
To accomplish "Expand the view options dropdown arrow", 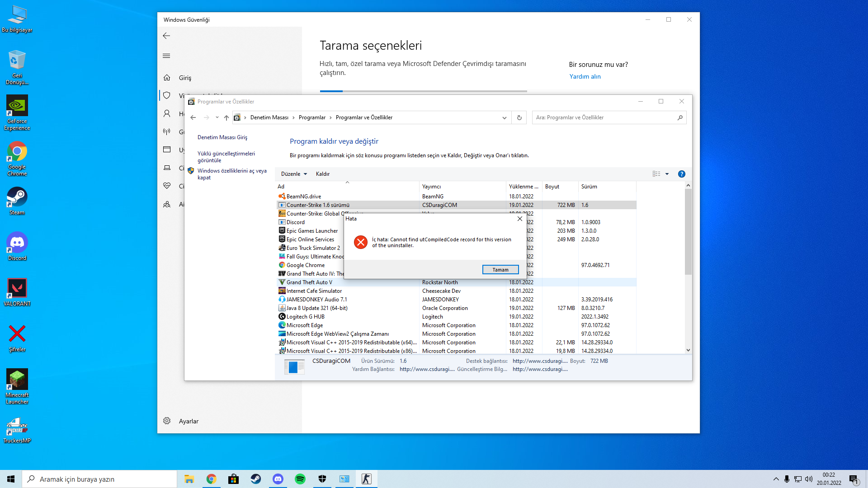I will 667,174.
